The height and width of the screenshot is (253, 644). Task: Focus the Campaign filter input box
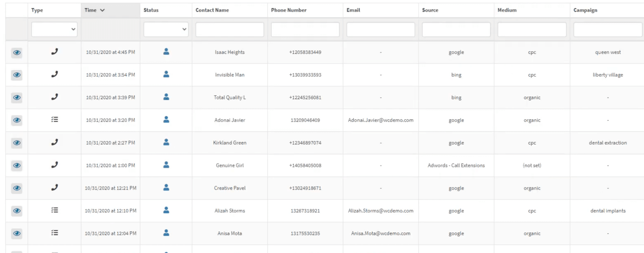tap(608, 29)
